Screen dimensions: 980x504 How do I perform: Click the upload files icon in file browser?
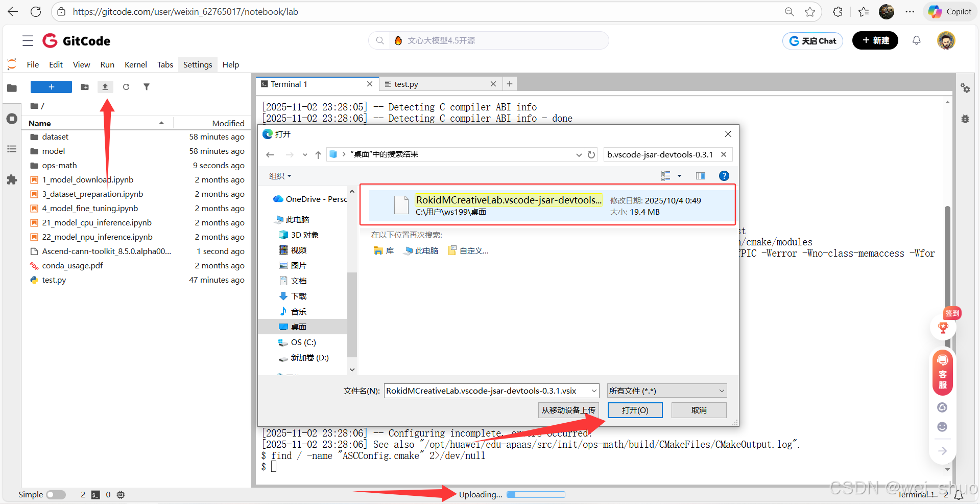coord(105,87)
